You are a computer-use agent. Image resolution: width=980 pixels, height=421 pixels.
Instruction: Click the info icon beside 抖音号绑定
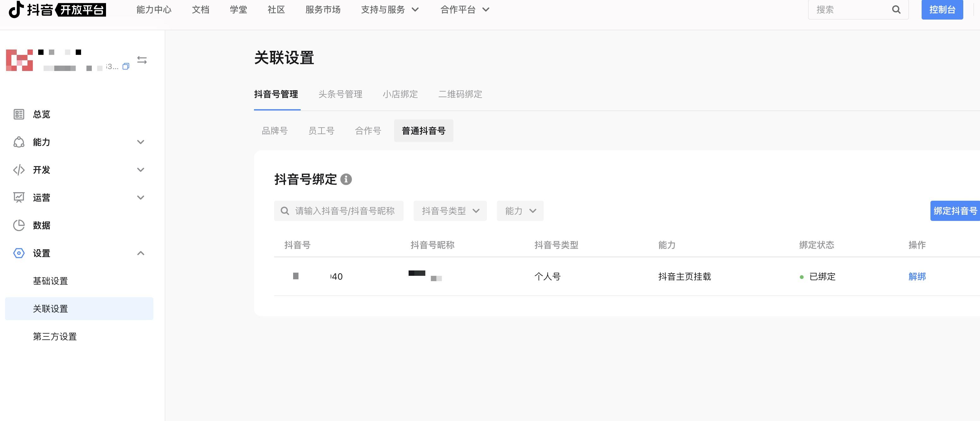coord(346,179)
